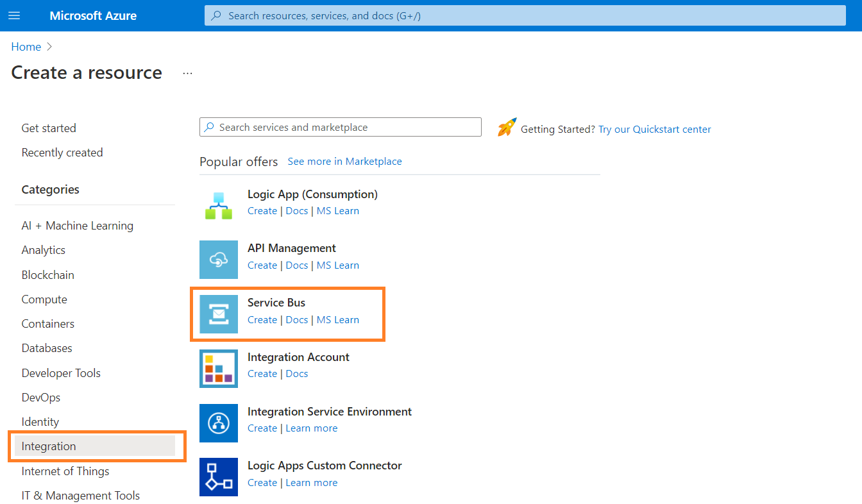Select the Analytics category
The image size is (862, 504).
[x=44, y=250]
